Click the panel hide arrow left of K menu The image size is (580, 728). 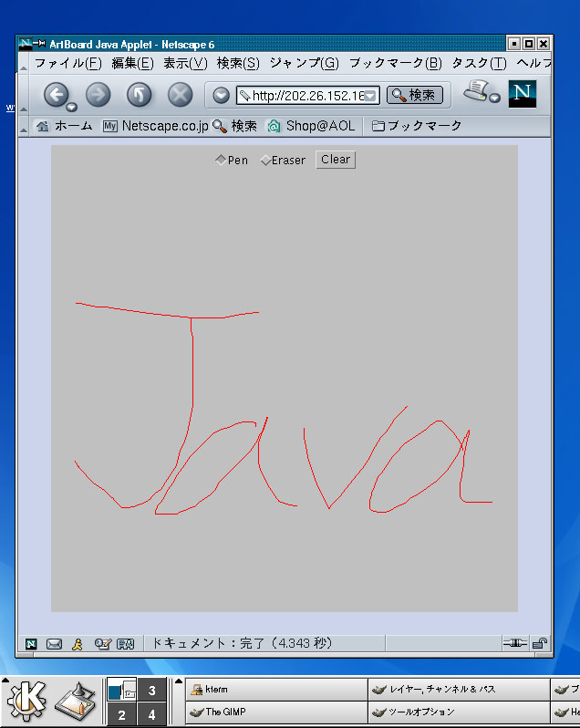[x=5, y=681]
